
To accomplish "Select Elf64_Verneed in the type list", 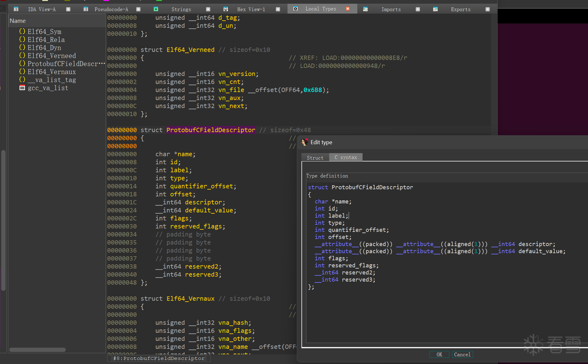I will point(52,56).
